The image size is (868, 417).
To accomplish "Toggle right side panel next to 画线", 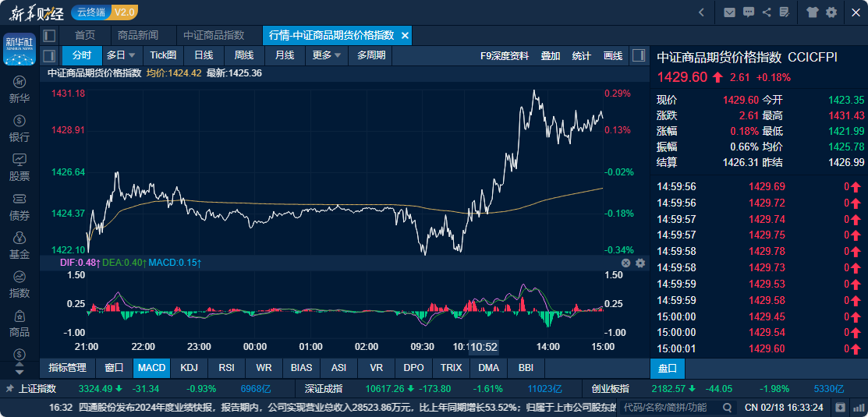I will (x=639, y=55).
